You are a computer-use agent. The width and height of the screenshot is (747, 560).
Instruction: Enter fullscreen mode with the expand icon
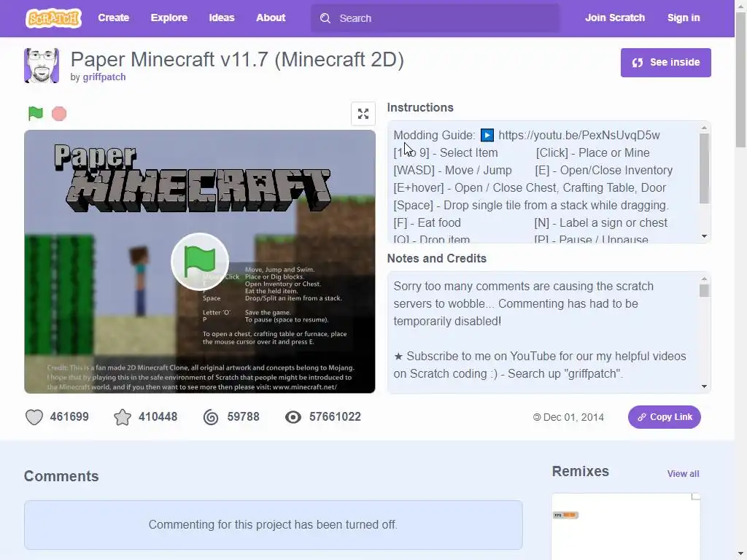[x=363, y=114]
